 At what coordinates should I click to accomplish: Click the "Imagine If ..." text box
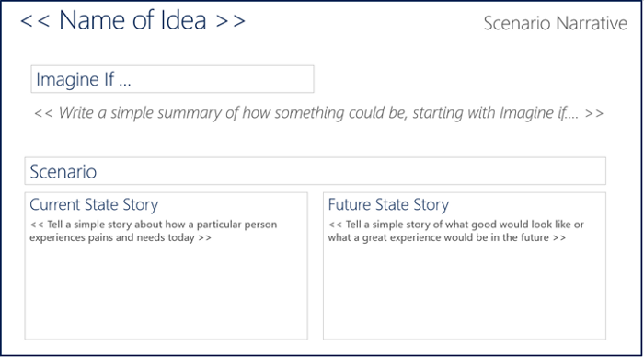(173, 79)
